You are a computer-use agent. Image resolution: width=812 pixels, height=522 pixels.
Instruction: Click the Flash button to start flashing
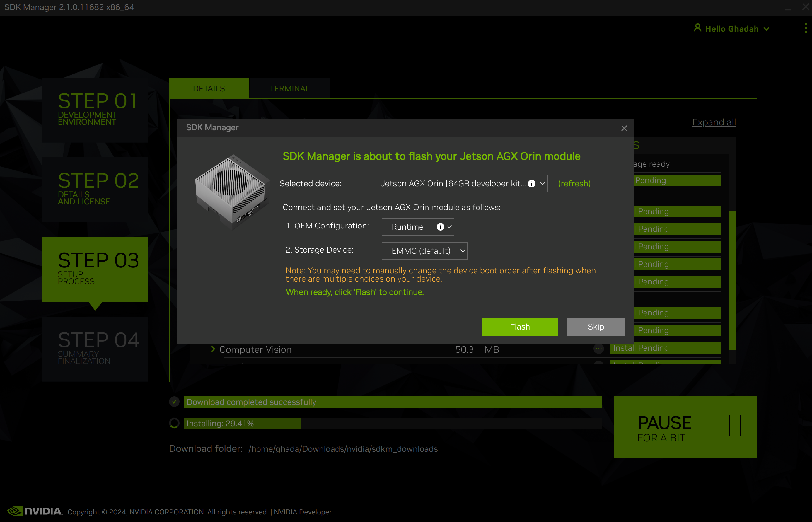[520, 326]
